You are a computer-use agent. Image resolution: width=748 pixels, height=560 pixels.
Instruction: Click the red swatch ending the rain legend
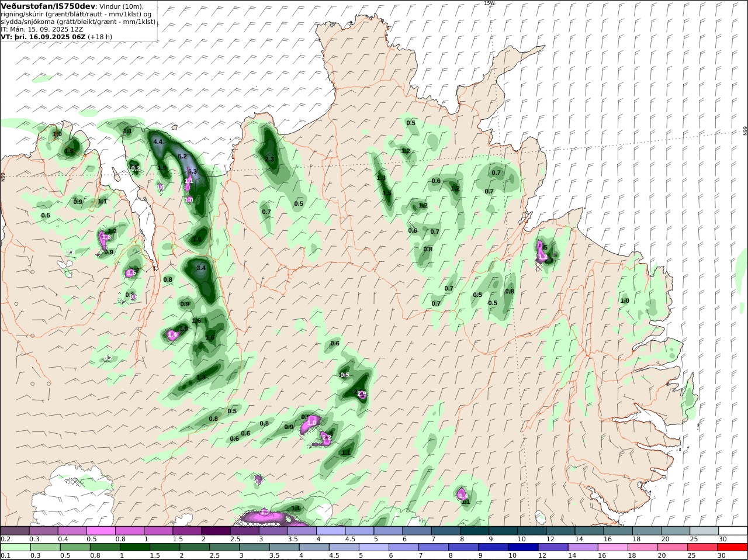point(733,547)
